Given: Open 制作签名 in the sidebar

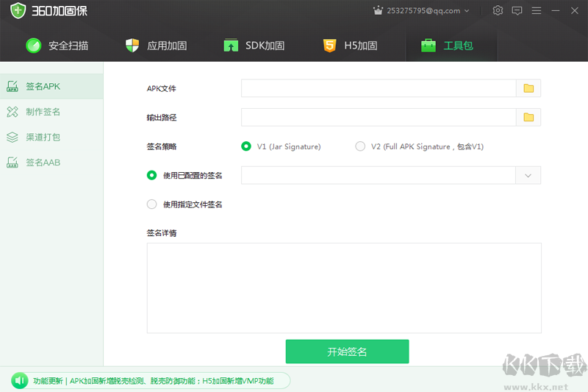Looking at the screenshot, I should [43, 112].
